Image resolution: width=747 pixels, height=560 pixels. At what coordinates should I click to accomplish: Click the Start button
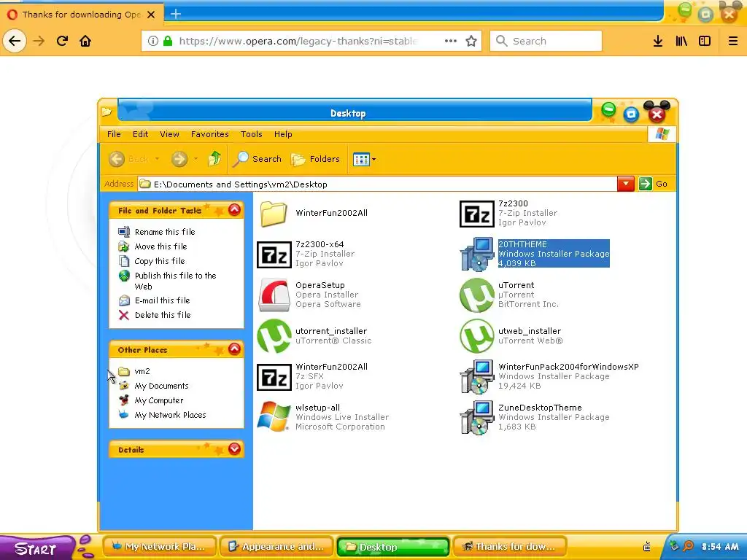tap(36, 548)
